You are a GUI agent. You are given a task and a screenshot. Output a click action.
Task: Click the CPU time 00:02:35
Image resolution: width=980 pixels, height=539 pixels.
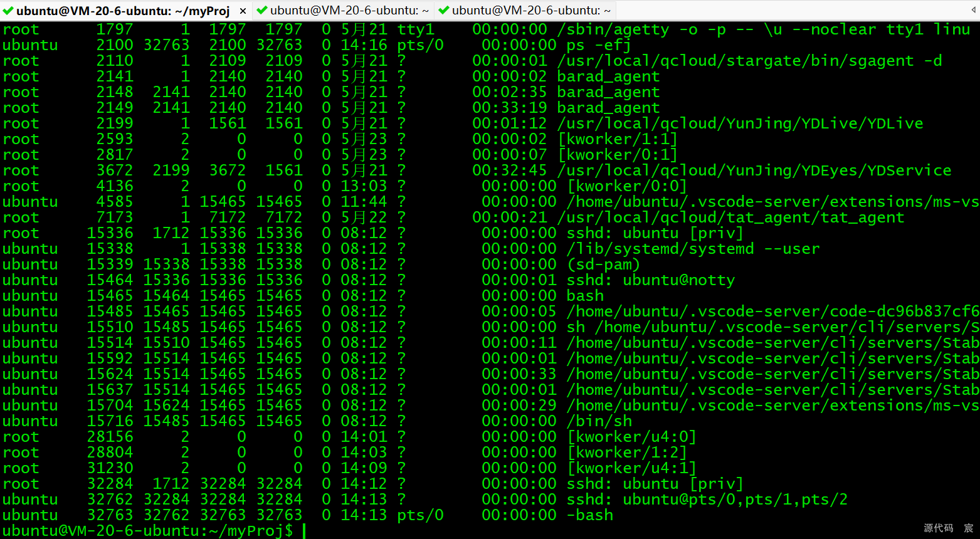509,92
